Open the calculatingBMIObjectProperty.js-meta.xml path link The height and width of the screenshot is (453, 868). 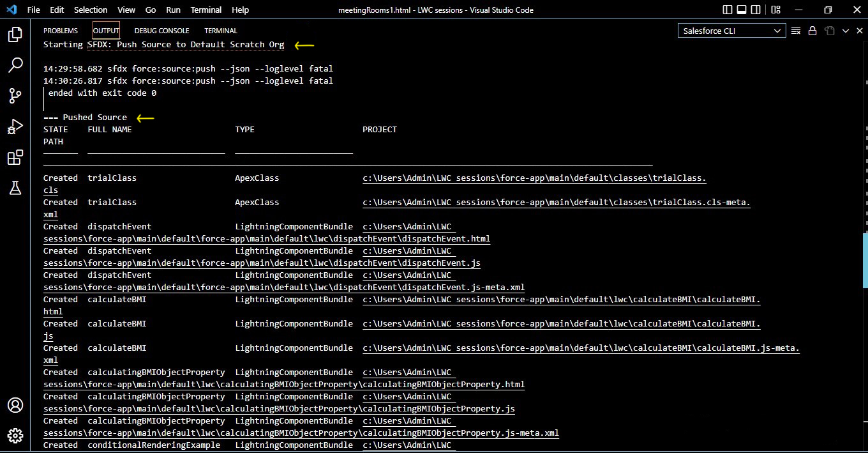[x=301, y=433]
